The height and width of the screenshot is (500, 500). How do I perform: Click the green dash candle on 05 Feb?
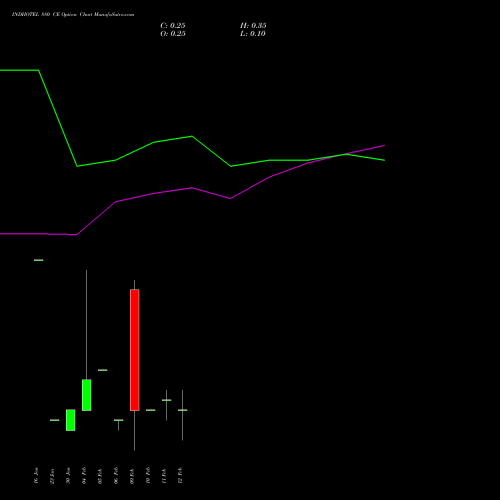[x=103, y=370]
